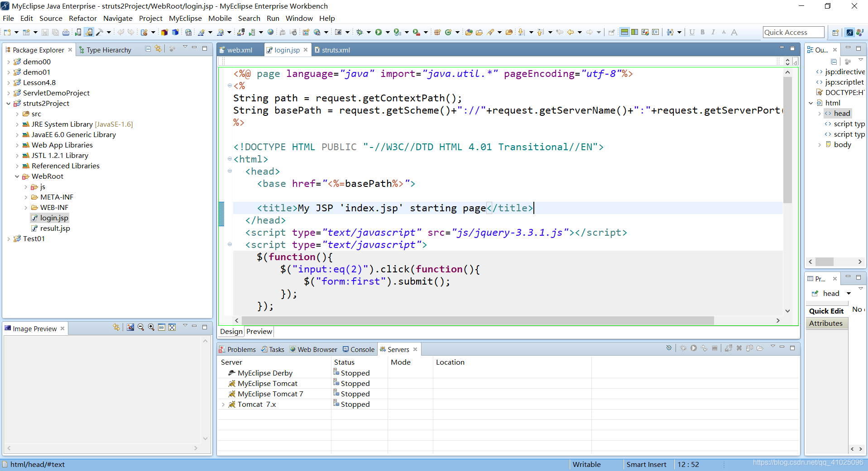Switch to MyEclipse Java Enterprise perspective icon
This screenshot has width=868, height=471.
850,32
